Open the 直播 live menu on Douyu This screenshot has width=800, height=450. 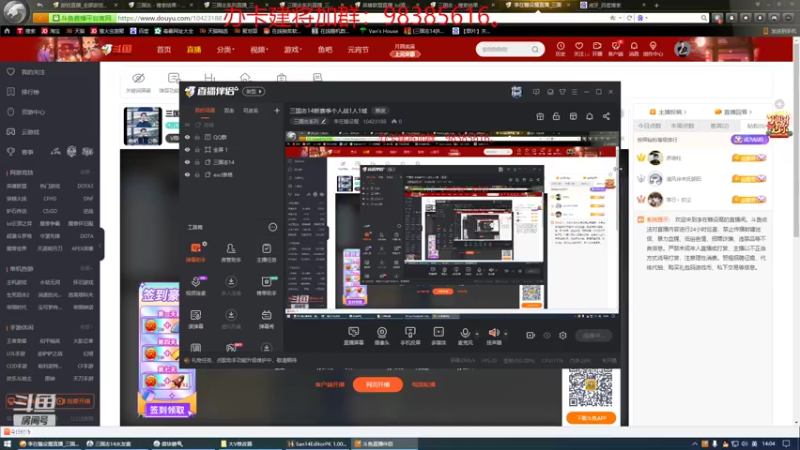click(x=194, y=49)
